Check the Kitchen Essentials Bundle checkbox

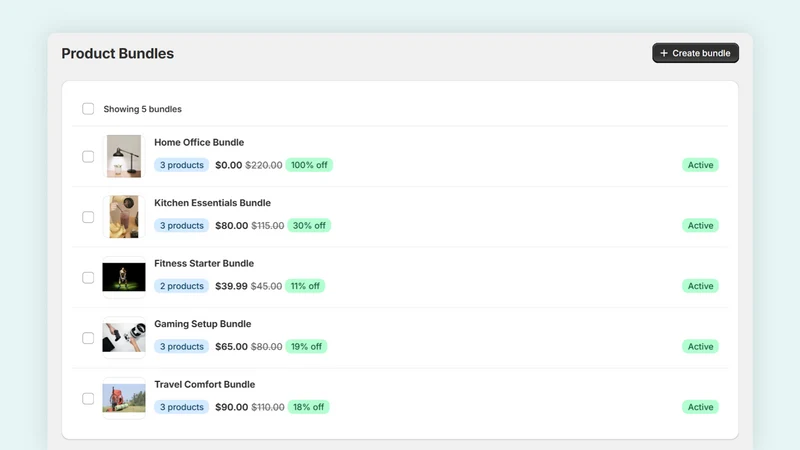(x=88, y=217)
